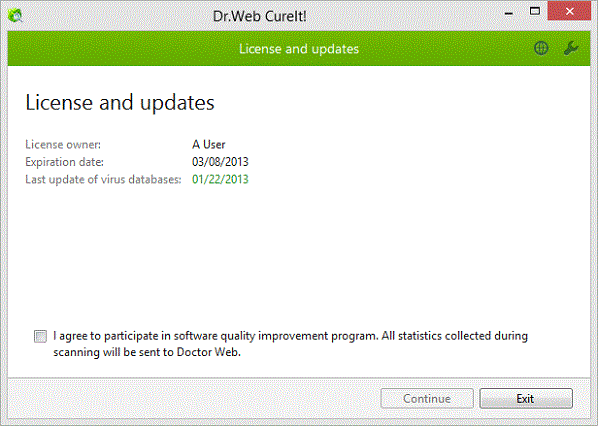Click the green banner License and updates title
The width and height of the screenshot is (598, 426).
click(299, 49)
